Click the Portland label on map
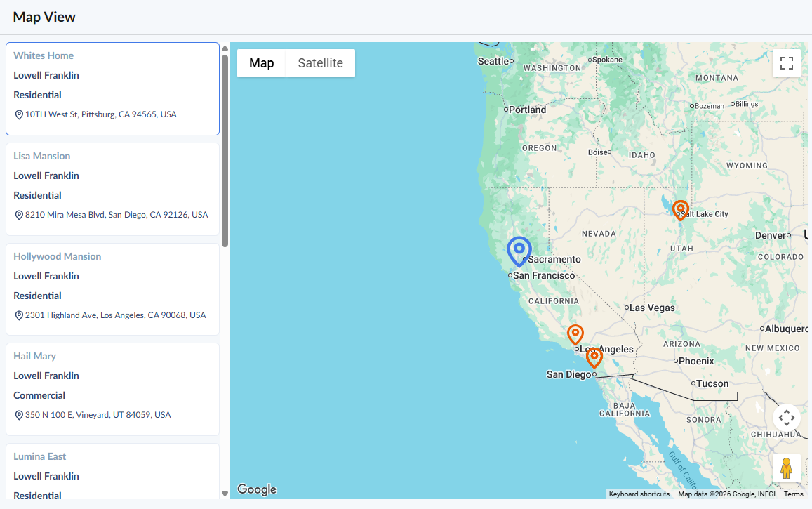The width and height of the screenshot is (812, 509). (527, 110)
